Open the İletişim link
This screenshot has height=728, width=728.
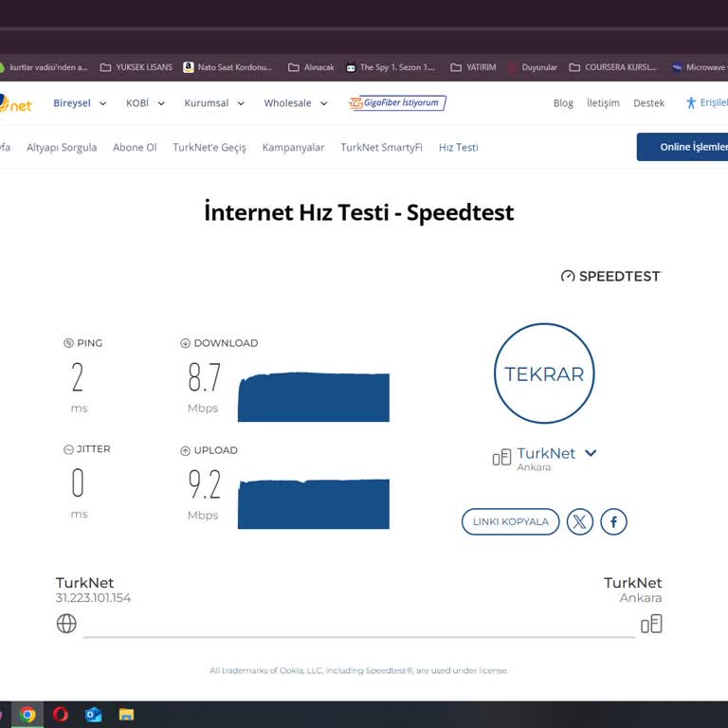pos(603,103)
